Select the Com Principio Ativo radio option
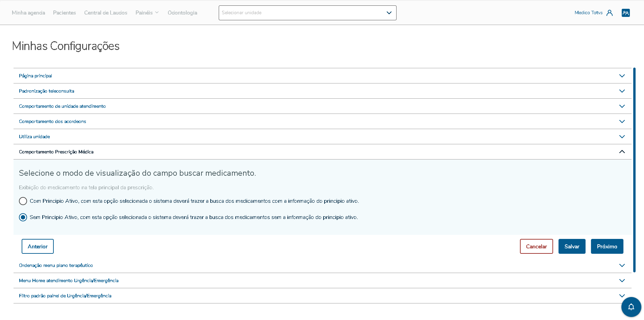This screenshot has height=320, width=644. click(x=23, y=201)
